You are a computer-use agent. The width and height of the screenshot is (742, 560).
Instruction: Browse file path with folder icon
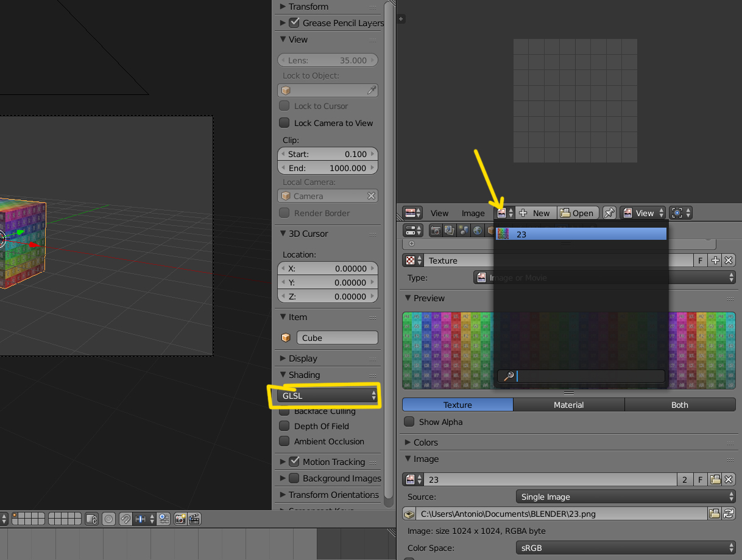715,514
